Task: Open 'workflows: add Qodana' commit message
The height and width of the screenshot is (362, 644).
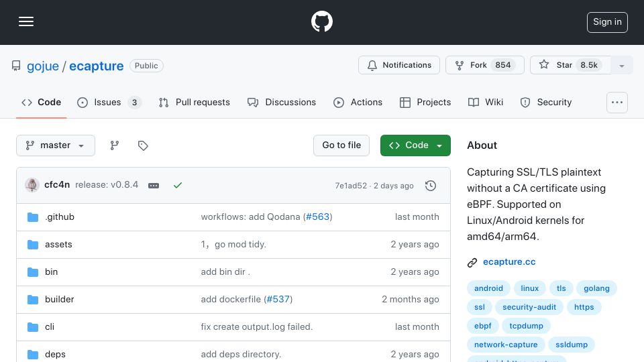Action: (x=250, y=217)
